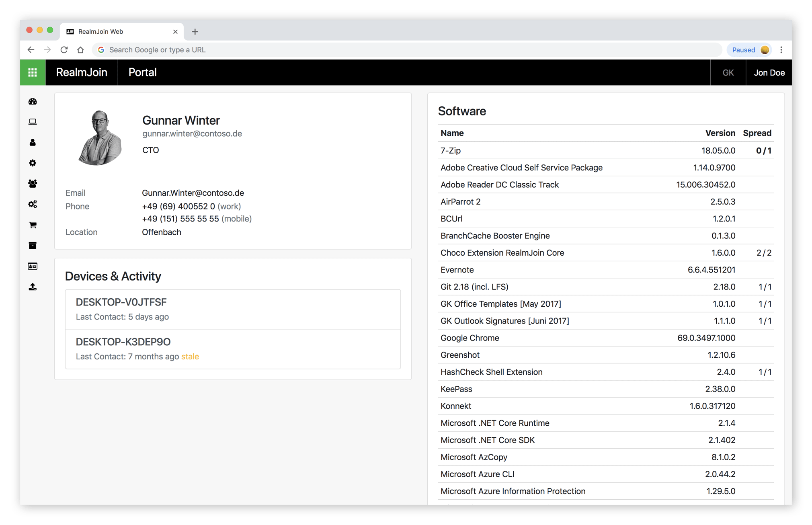Select Microsoft Azure Information Protection row
812x525 pixels.
606,491
